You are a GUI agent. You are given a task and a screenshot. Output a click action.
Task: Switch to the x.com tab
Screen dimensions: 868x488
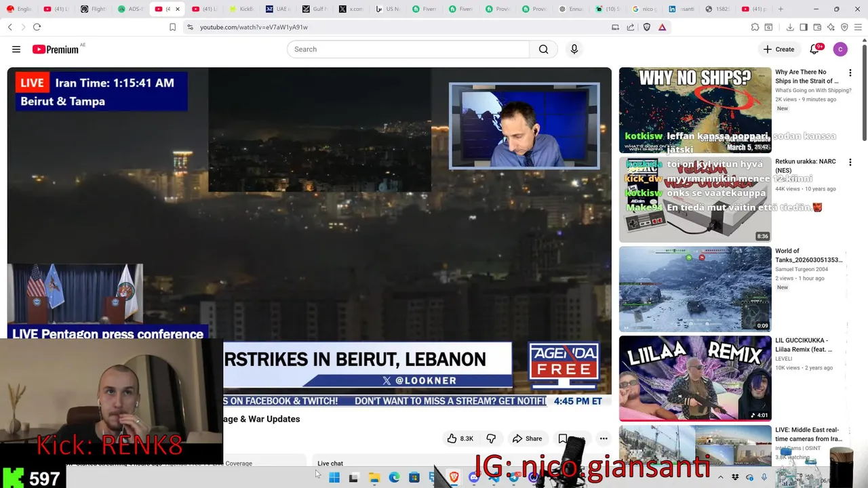click(x=352, y=9)
